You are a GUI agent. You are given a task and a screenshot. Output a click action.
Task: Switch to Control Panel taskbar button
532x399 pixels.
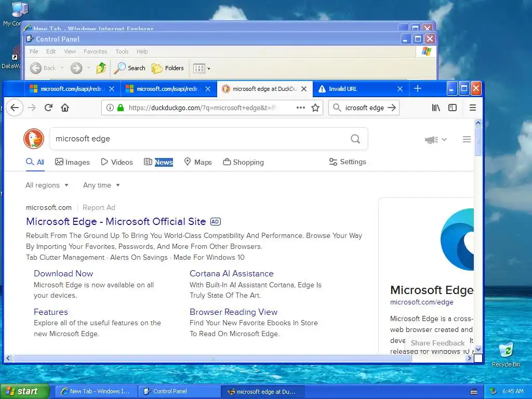coord(179,392)
